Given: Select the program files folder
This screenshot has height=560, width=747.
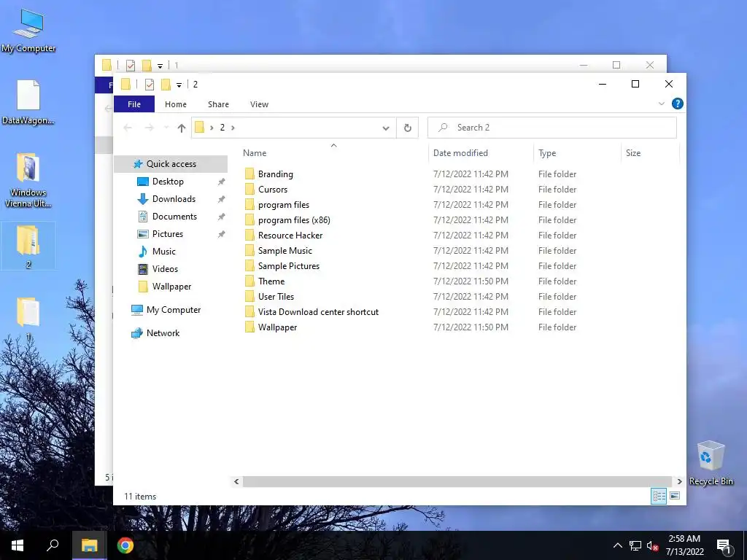Looking at the screenshot, I should (284, 204).
